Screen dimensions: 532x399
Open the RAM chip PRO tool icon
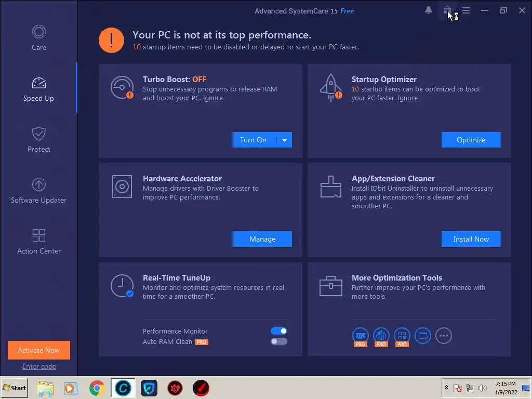coord(361,337)
